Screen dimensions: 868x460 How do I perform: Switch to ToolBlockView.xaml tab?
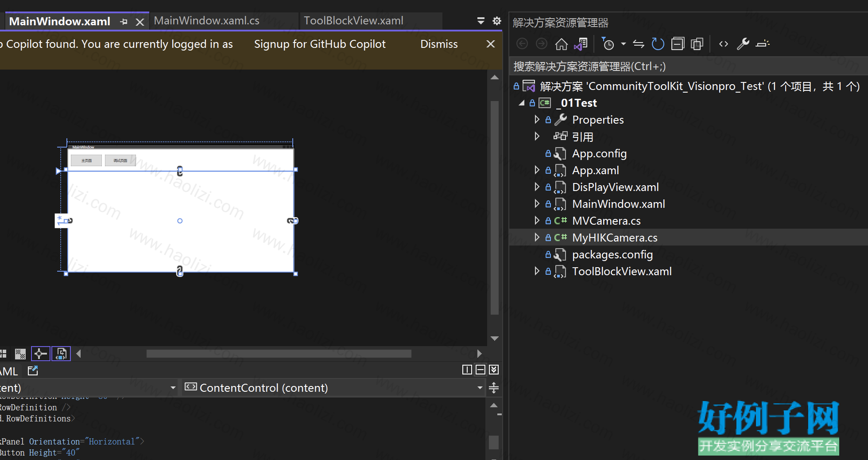point(353,21)
